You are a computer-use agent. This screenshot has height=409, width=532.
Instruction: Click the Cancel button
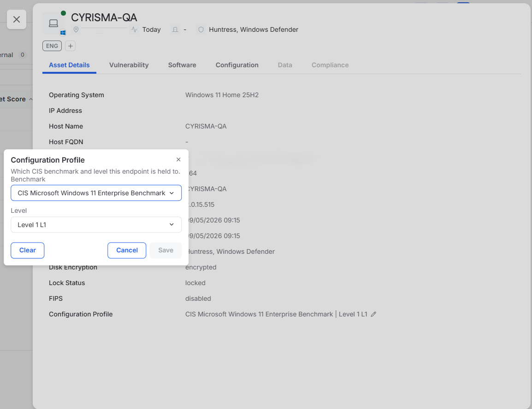pos(127,251)
